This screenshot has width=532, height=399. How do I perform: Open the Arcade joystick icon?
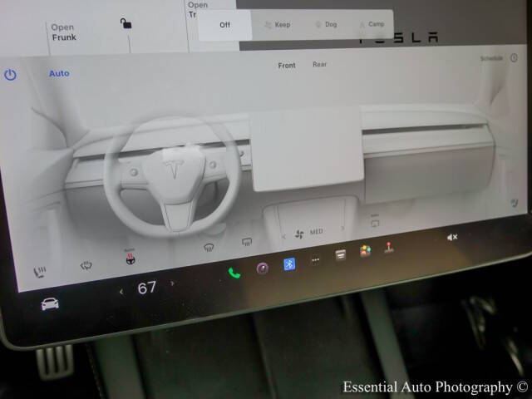(x=388, y=248)
